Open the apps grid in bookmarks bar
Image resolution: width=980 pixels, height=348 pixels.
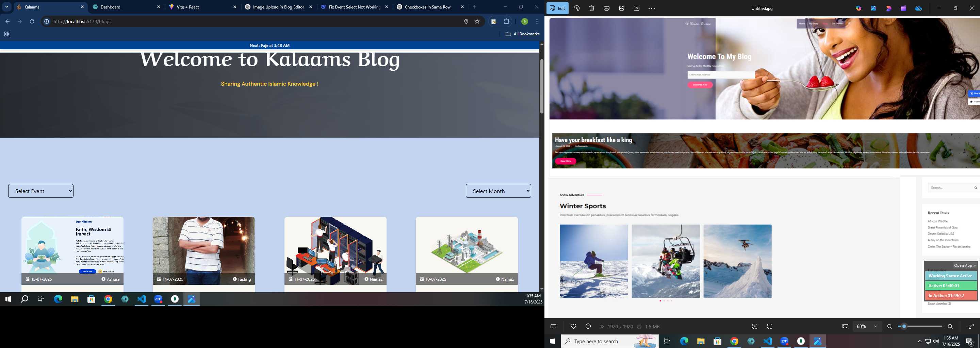(x=6, y=34)
